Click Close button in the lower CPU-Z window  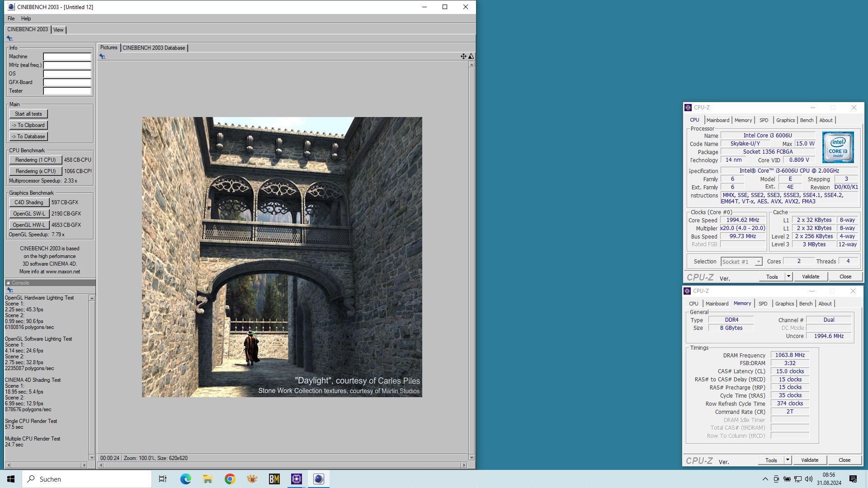click(844, 460)
